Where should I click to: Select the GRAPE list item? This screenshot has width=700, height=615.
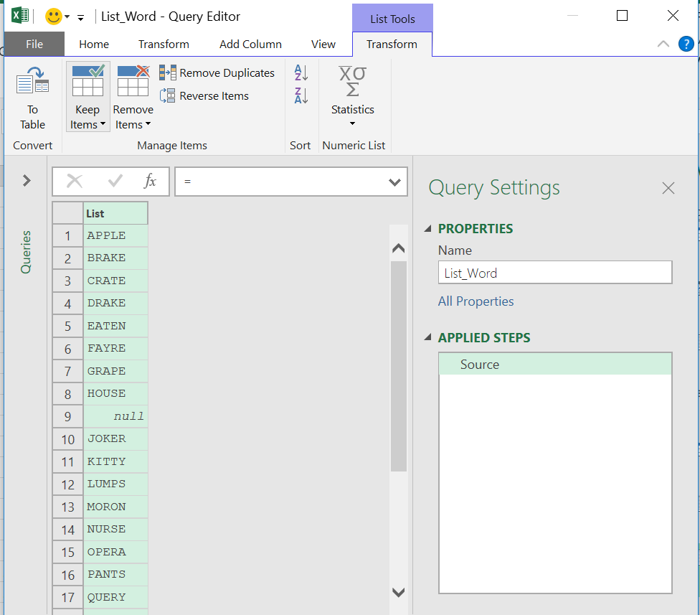(115, 371)
